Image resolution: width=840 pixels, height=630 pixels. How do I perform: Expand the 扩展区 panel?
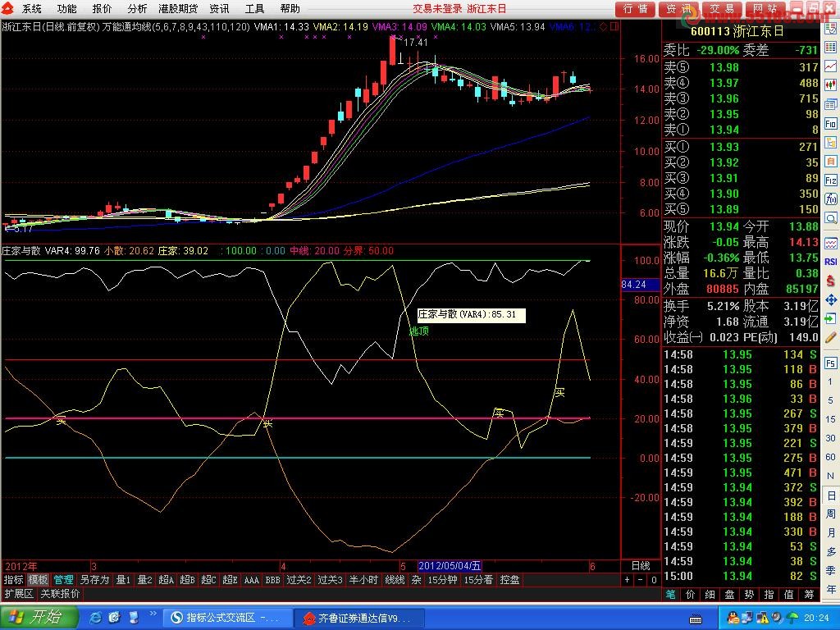pos(18,594)
